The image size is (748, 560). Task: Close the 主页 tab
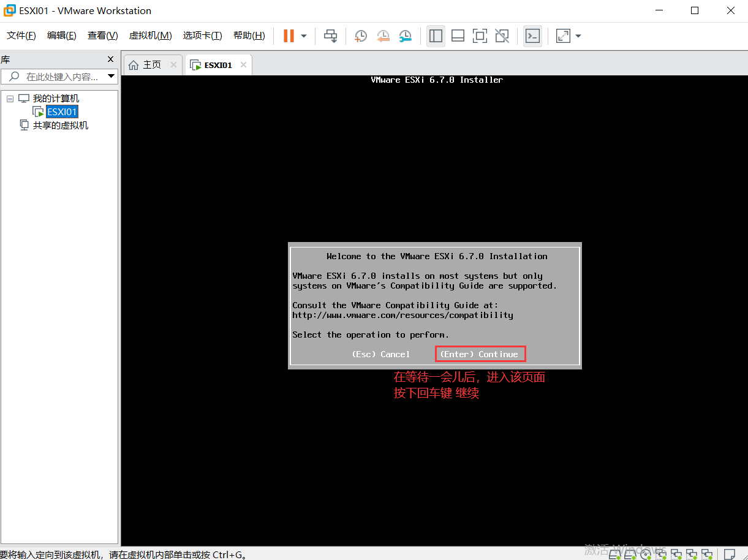tap(173, 65)
